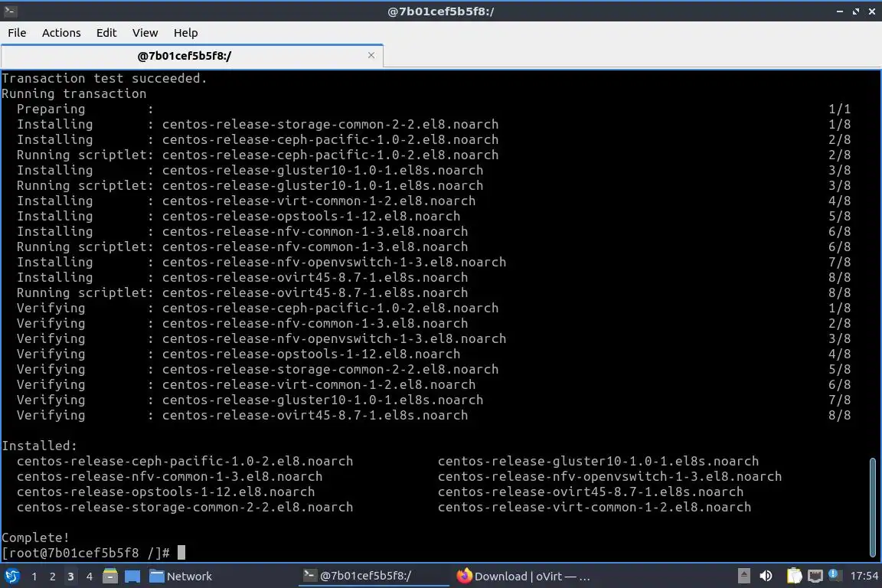Open the application menu launcher in taskbar
The height and width of the screenshot is (588, 882).
tap(11, 576)
